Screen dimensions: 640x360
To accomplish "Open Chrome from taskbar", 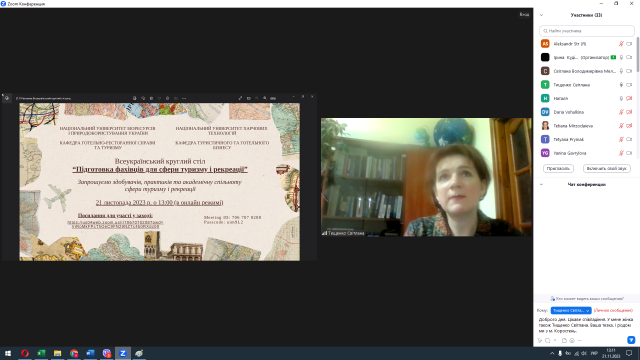I will click(74, 353).
